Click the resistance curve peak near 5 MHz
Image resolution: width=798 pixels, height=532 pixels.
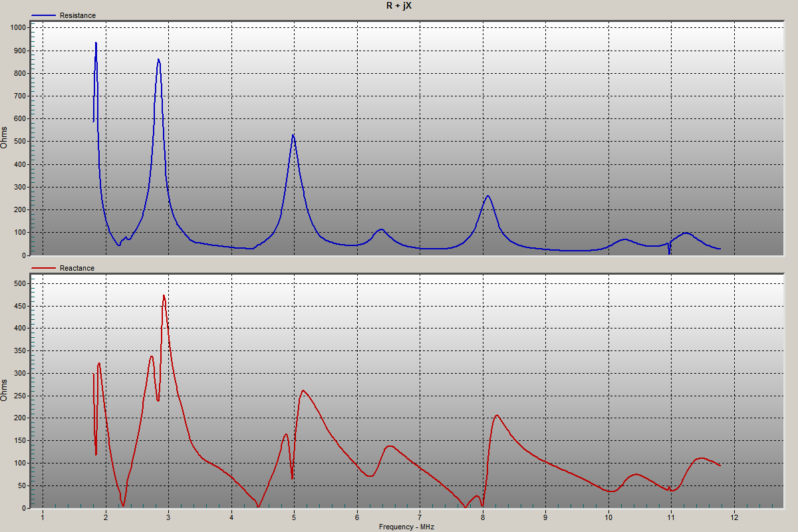(293, 135)
